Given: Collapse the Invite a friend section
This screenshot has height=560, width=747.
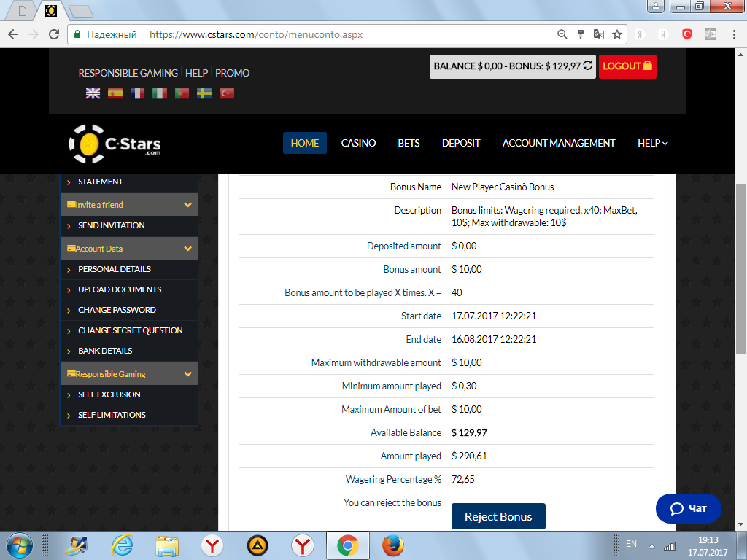Looking at the screenshot, I should [x=187, y=205].
